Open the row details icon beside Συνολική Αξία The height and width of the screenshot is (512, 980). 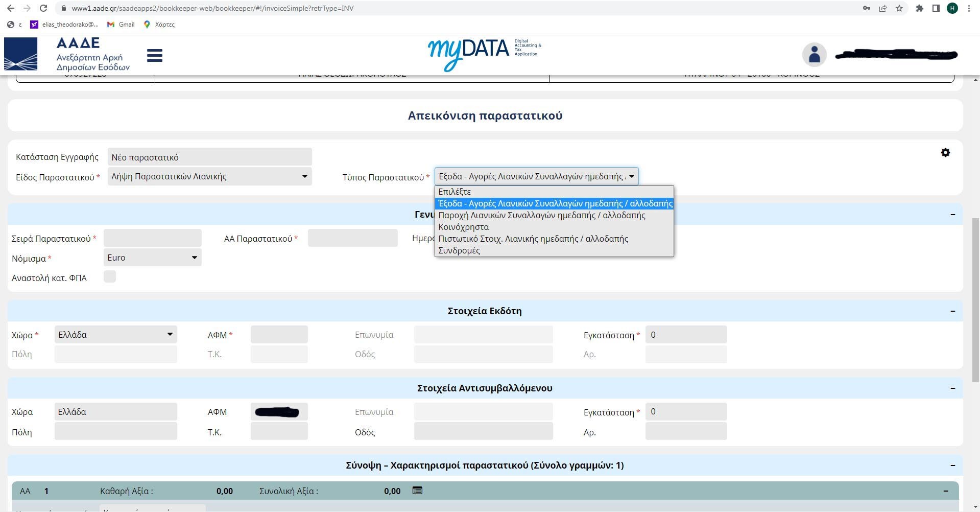point(417,491)
